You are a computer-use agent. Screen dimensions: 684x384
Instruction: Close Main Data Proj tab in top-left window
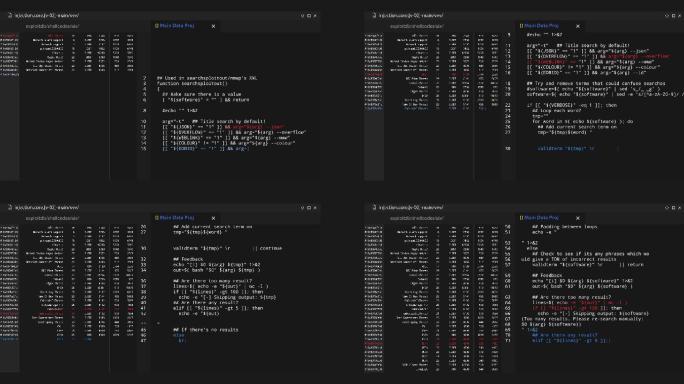pos(213,26)
